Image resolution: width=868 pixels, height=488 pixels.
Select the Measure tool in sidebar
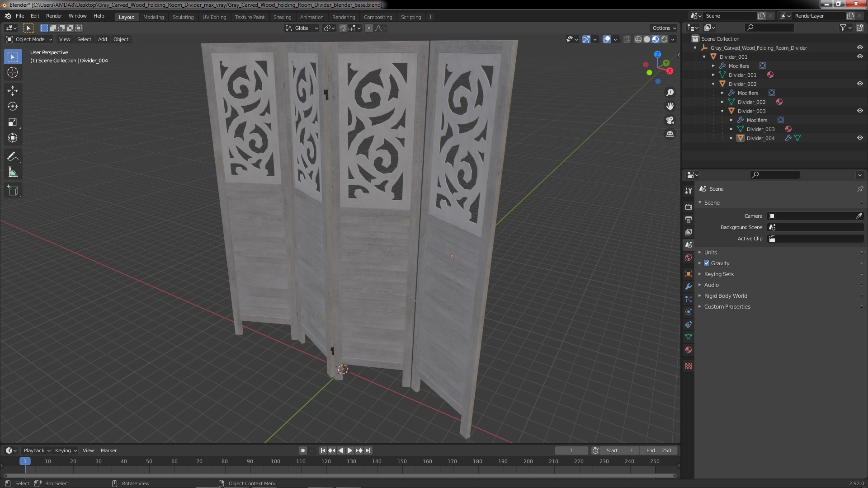click(13, 173)
